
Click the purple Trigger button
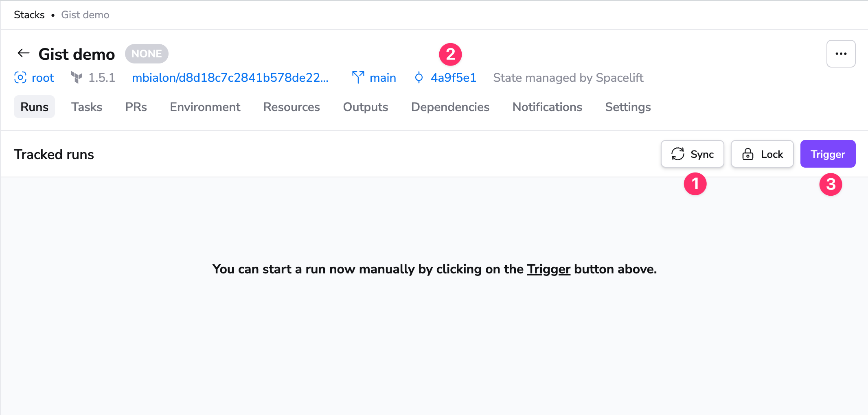click(x=828, y=154)
